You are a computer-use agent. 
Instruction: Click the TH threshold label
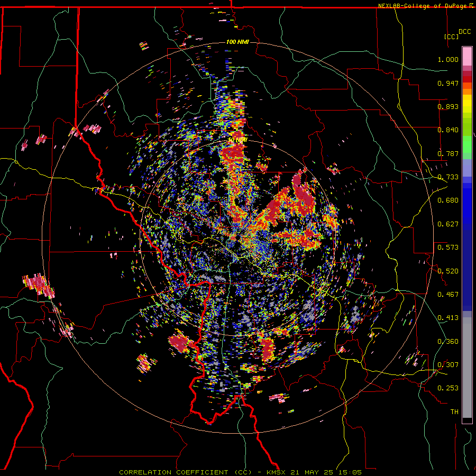454,412
